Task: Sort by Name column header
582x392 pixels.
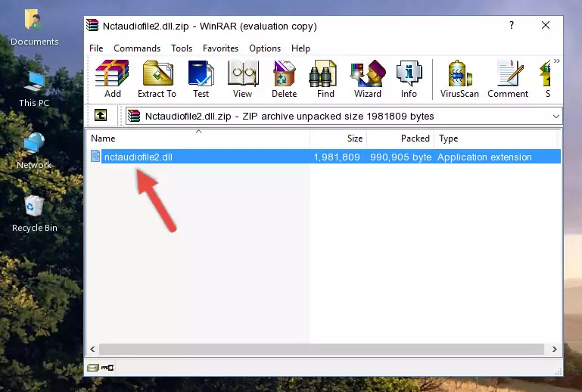Action: (x=198, y=138)
